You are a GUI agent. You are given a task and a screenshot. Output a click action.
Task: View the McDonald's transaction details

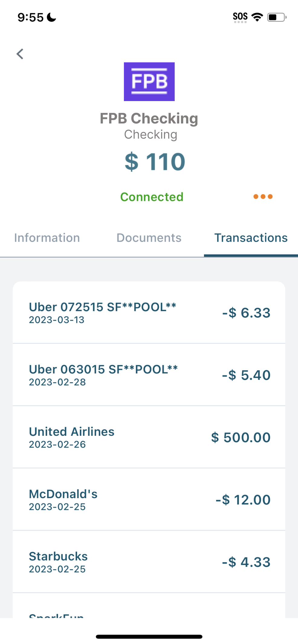(x=149, y=500)
